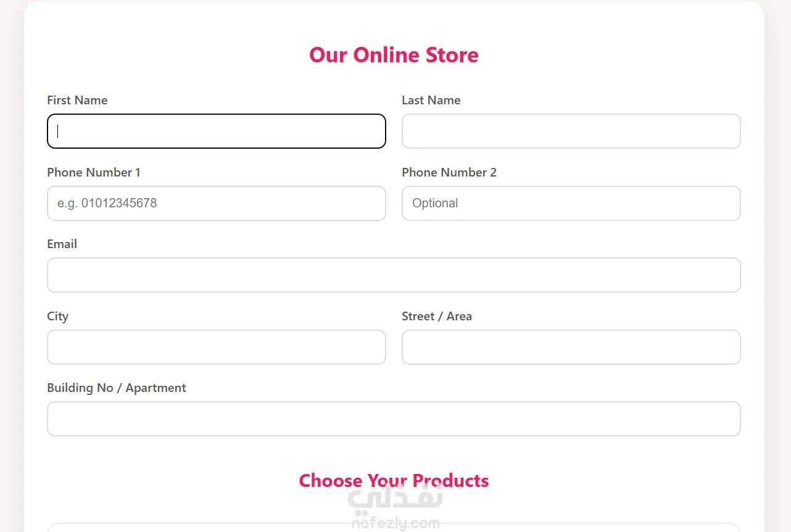The height and width of the screenshot is (532, 791).
Task: Click the Phone Number 1 input field
Action: pyautogui.click(x=216, y=203)
